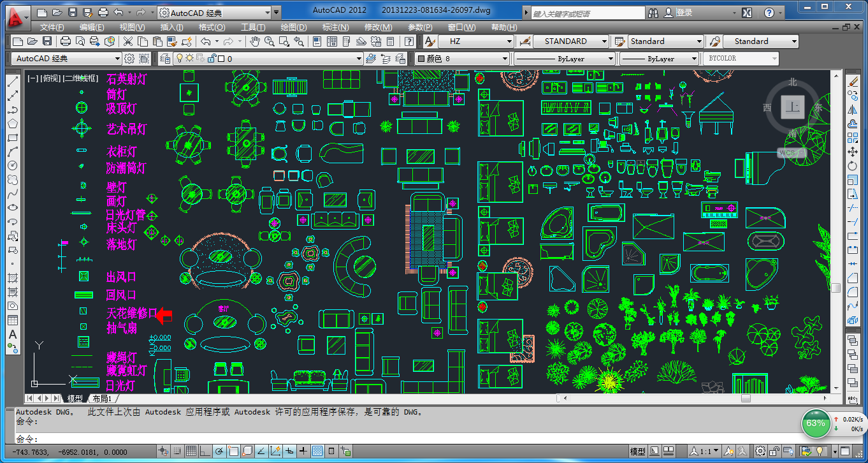Select the Table tool in draw toolbar
This screenshot has height=463, width=868.
coord(13,320)
